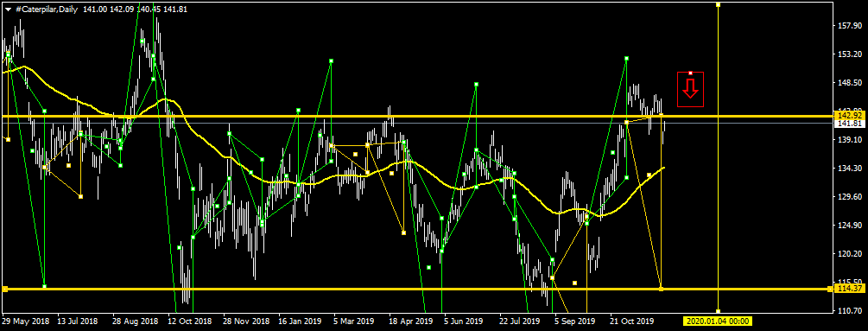Click the 5 Jun 2019 date label
The image size is (868, 331).
463,321
